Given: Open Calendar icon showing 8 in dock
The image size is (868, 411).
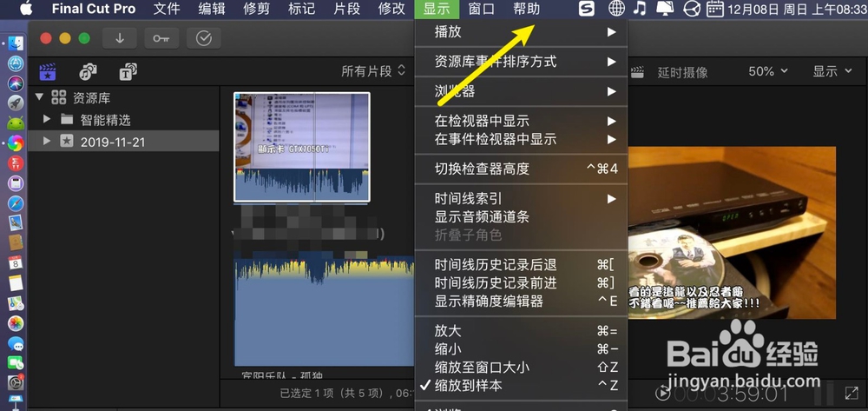Looking at the screenshot, I should coord(16,262).
